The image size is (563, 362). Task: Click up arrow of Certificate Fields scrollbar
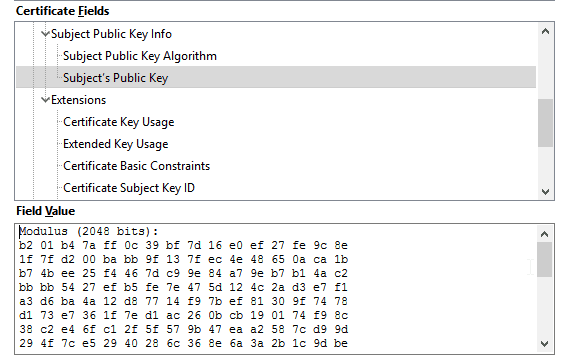point(545,32)
